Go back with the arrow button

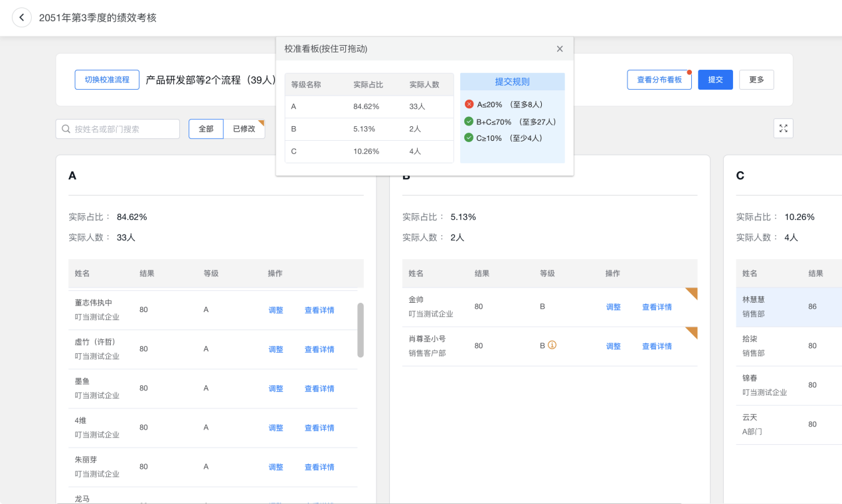tap(21, 18)
